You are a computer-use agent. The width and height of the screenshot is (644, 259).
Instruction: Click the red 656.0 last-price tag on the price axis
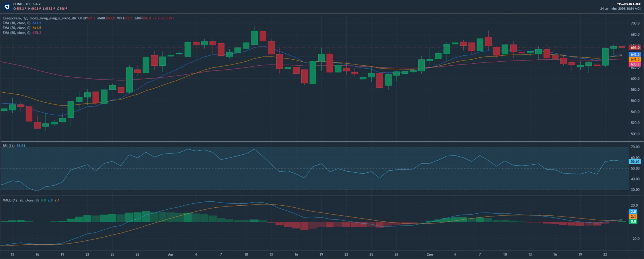coord(635,48)
